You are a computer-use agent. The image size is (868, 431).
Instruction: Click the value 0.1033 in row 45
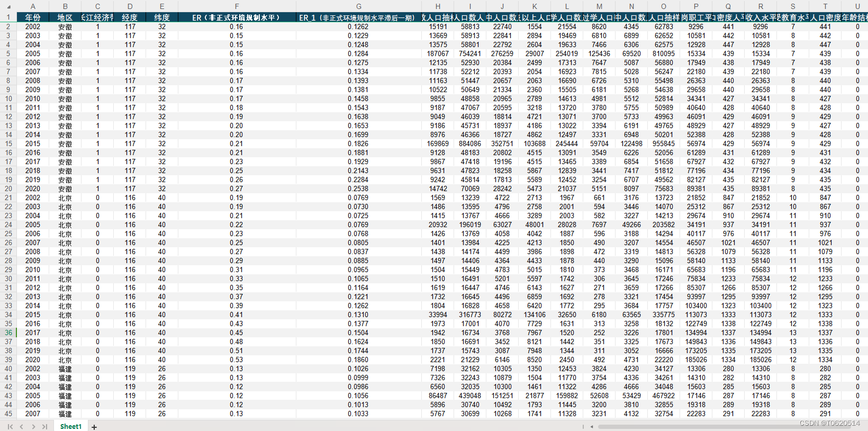pyautogui.click(x=358, y=414)
